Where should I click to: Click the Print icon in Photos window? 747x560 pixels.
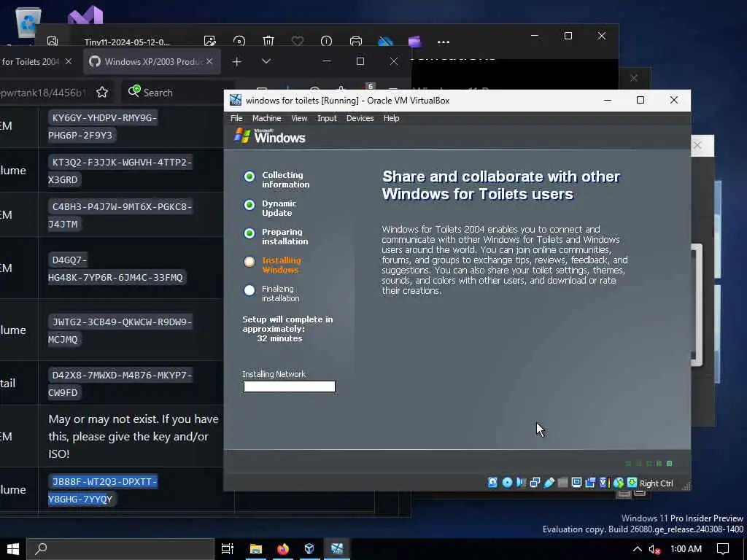coord(356,42)
